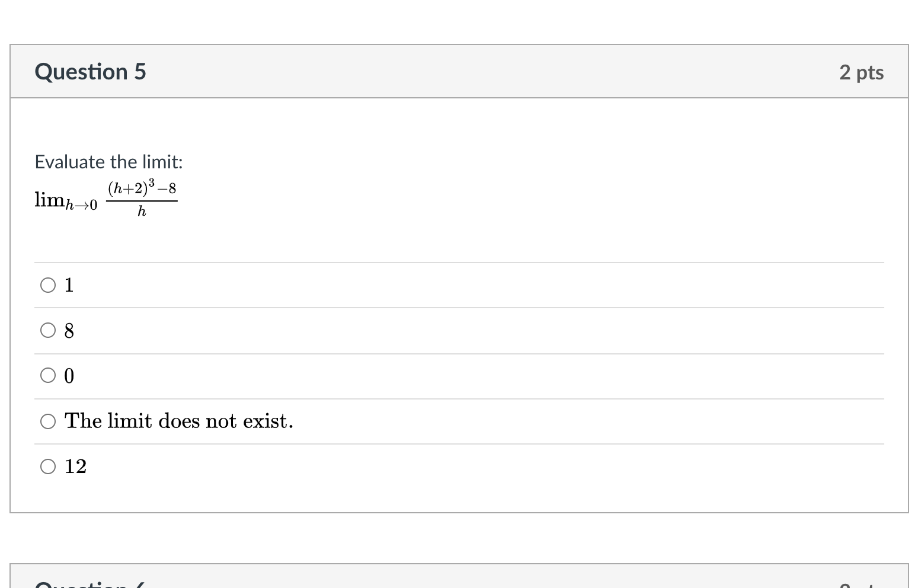Click the '2 pts' label
Screen dimensions: 921x588
[x=862, y=72]
